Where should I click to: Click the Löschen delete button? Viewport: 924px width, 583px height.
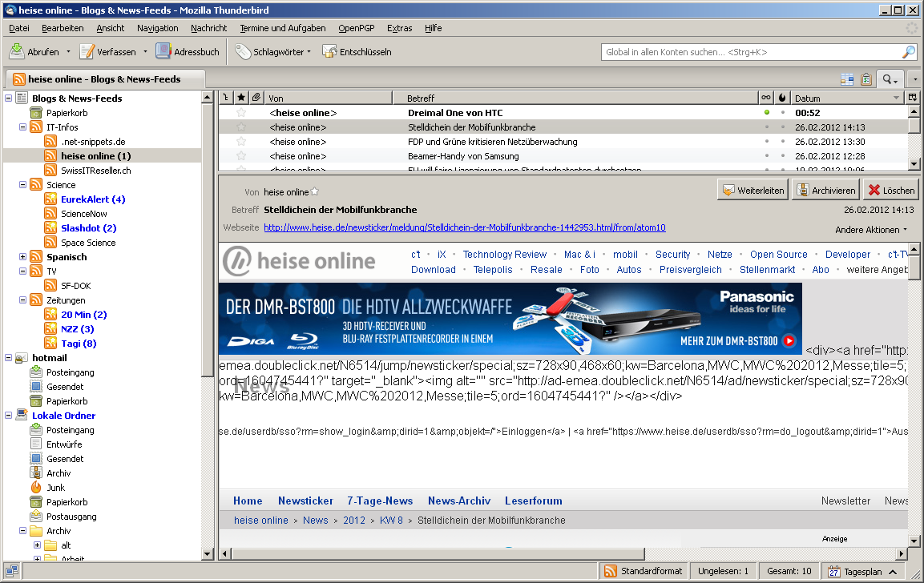(891, 191)
